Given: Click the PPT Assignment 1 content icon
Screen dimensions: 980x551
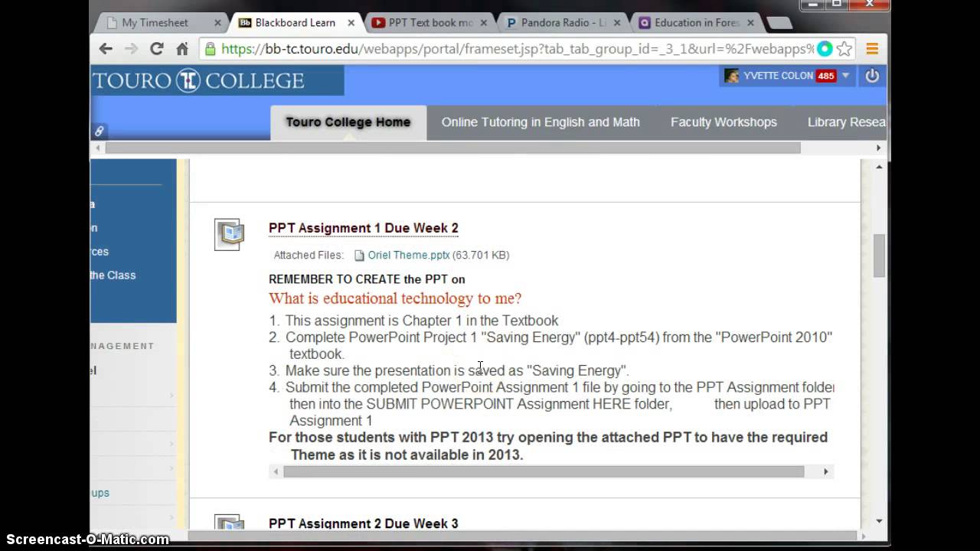Looking at the screenshot, I should point(229,234).
